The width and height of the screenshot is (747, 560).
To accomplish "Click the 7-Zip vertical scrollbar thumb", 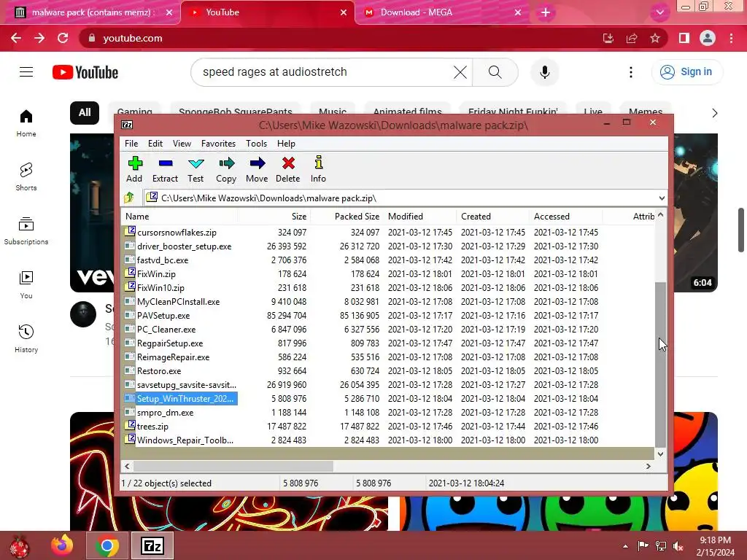I will click(x=660, y=365).
